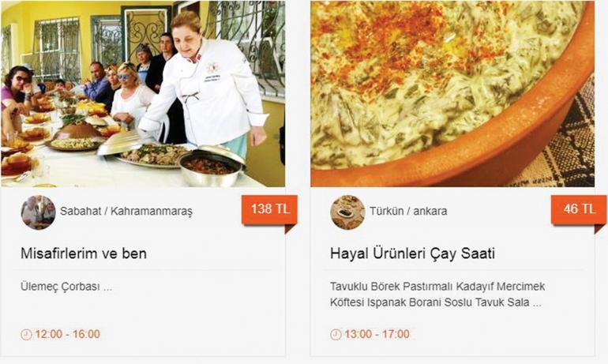Expand the truncated text after Tavuk Sala
The image size is (608, 364).
(537, 303)
